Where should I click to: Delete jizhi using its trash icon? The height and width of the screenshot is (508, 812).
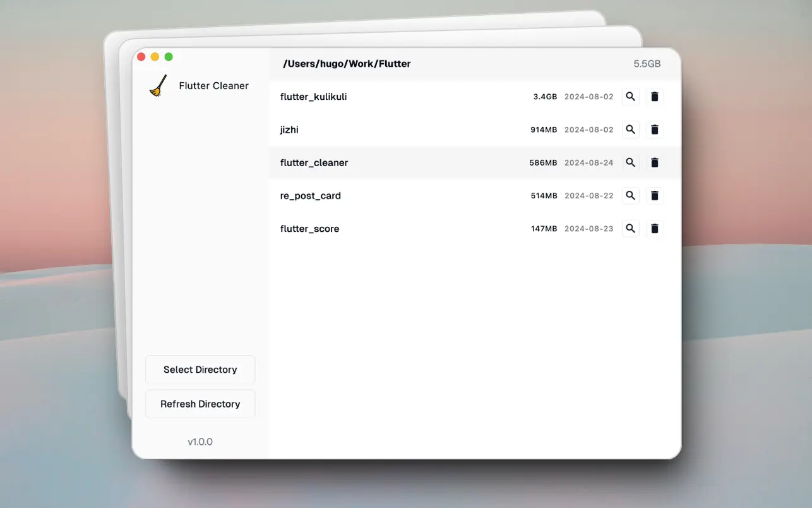(x=654, y=129)
